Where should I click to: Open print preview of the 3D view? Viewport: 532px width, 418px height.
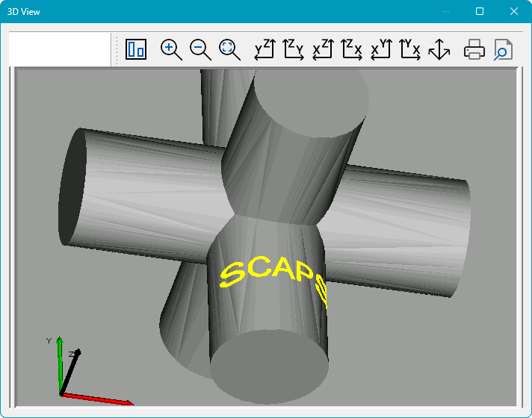point(503,49)
